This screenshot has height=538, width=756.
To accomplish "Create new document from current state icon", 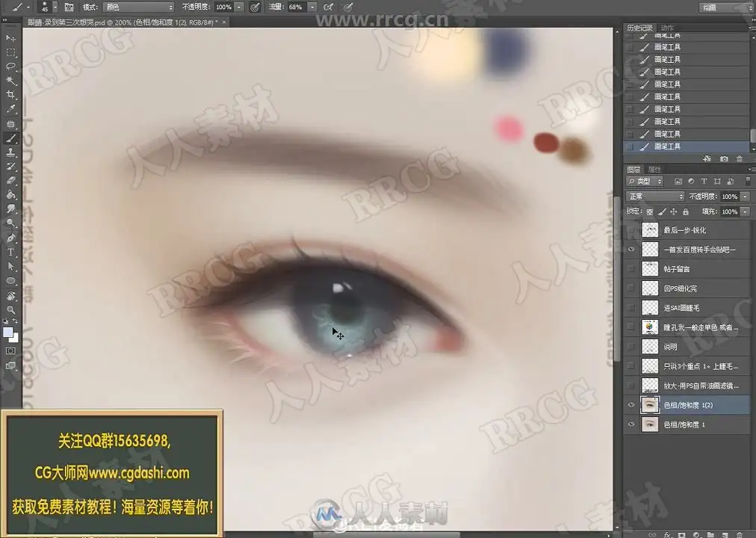I will (x=707, y=158).
